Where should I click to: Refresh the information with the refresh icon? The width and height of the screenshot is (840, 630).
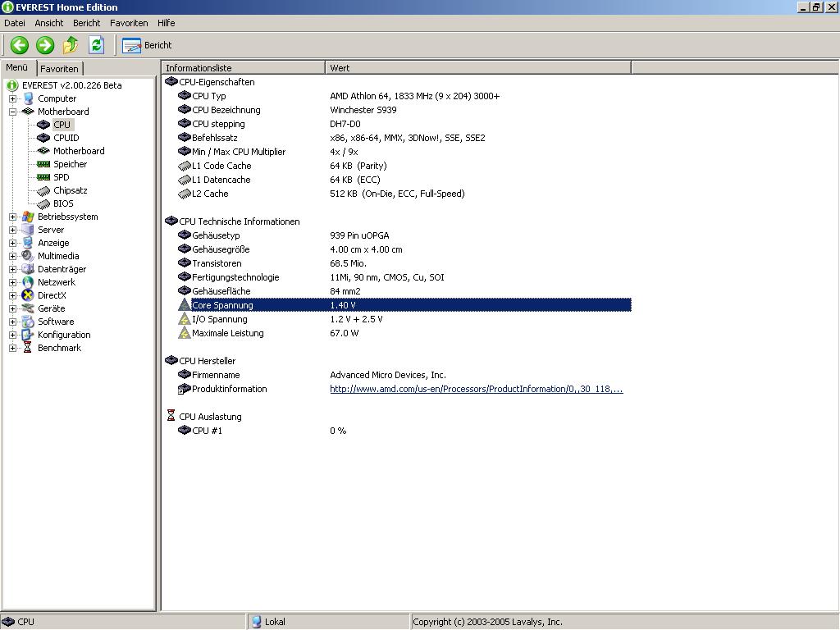click(x=97, y=45)
